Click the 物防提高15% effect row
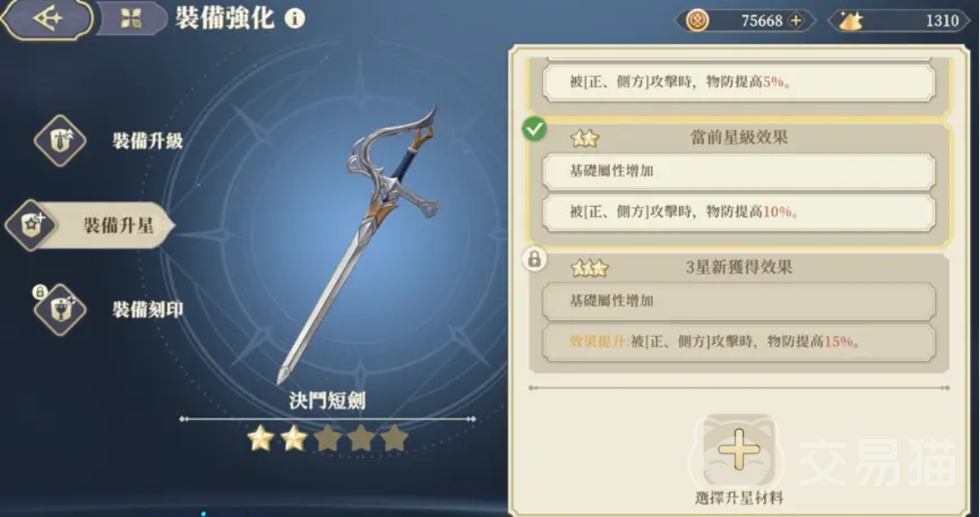This screenshot has width=980, height=517. pos(740,342)
